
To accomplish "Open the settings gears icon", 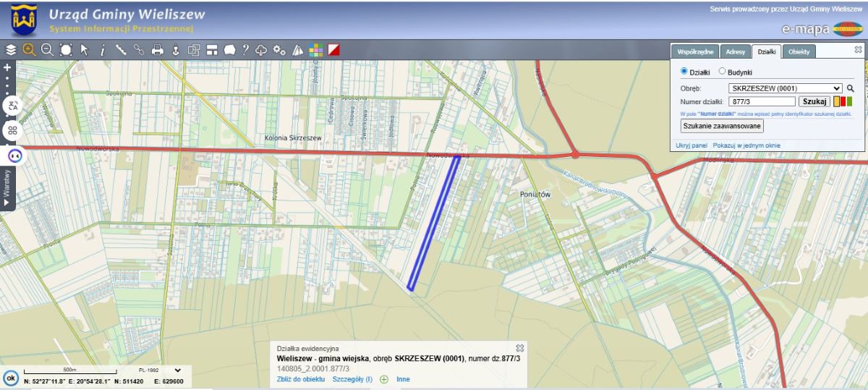I will click(x=280, y=50).
